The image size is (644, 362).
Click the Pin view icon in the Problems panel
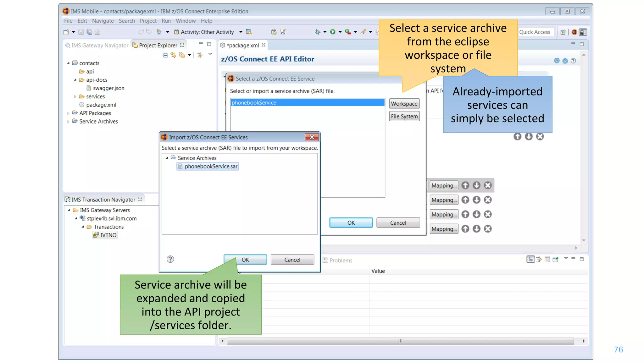556,259
